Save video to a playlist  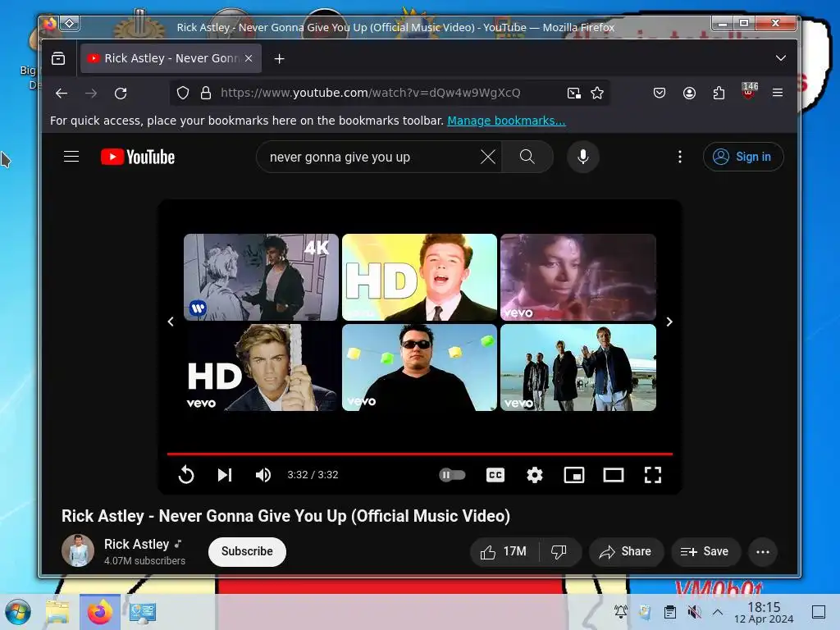coord(706,552)
